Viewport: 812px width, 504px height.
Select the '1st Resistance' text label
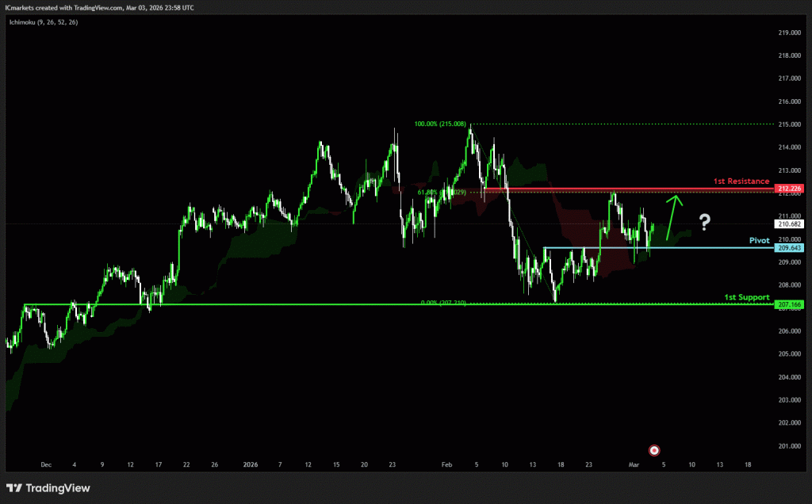click(x=741, y=181)
